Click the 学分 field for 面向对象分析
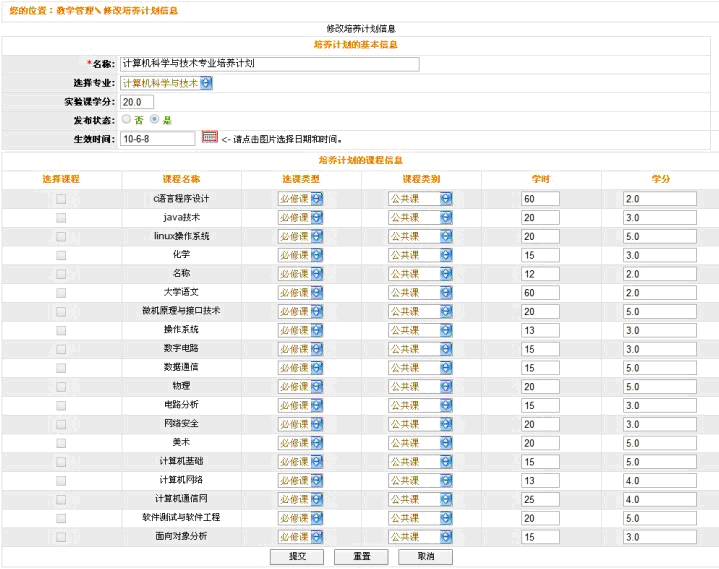The height and width of the screenshot is (569, 719). click(659, 537)
